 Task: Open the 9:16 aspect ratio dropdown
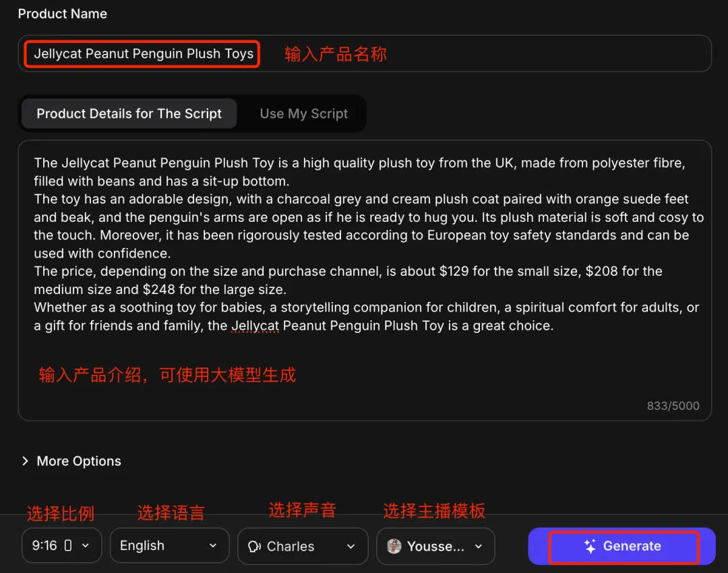(x=61, y=546)
